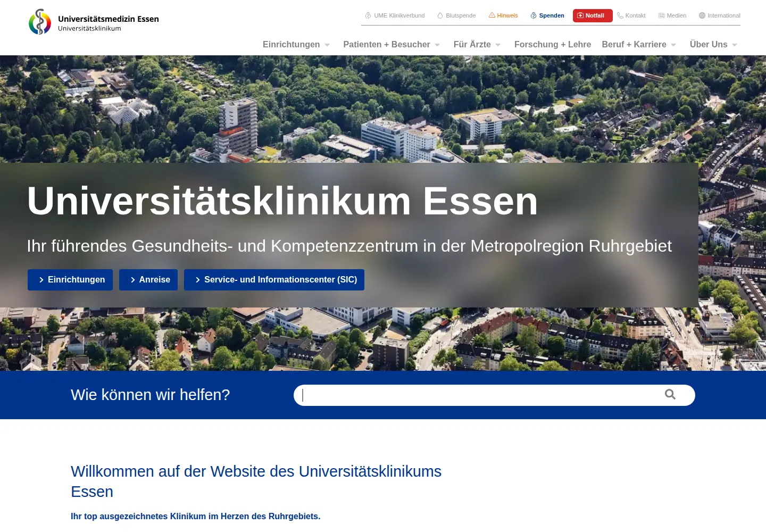The height and width of the screenshot is (532, 766).
Task: Go to the Medien link
Action: (x=677, y=15)
